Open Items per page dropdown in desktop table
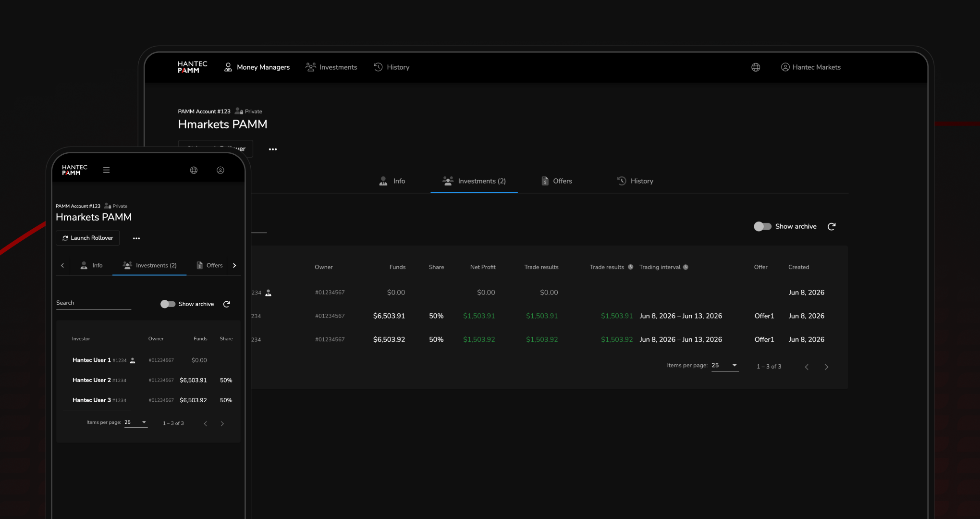 click(724, 366)
